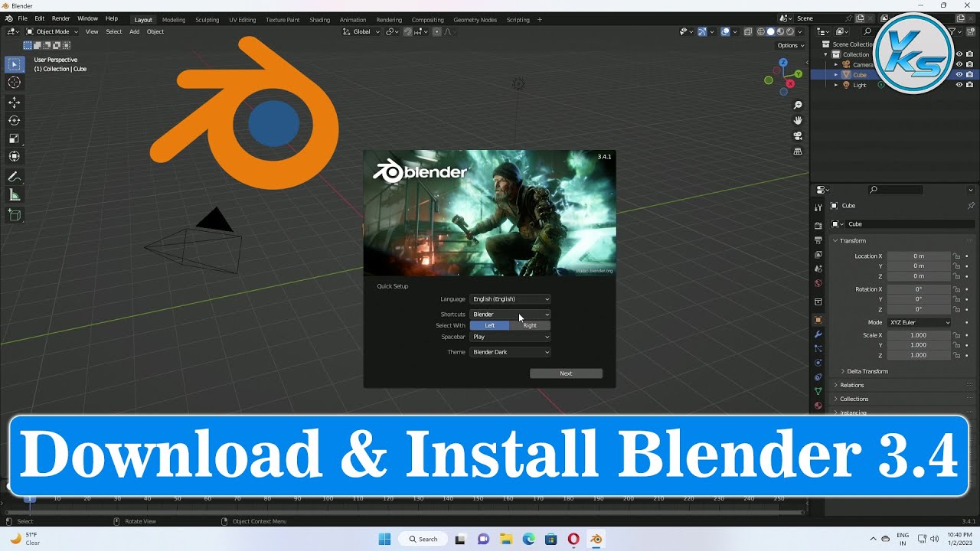Viewport: 980px width, 551px height.
Task: Select the Move tool in the viewport toolbar
Action: [15, 102]
